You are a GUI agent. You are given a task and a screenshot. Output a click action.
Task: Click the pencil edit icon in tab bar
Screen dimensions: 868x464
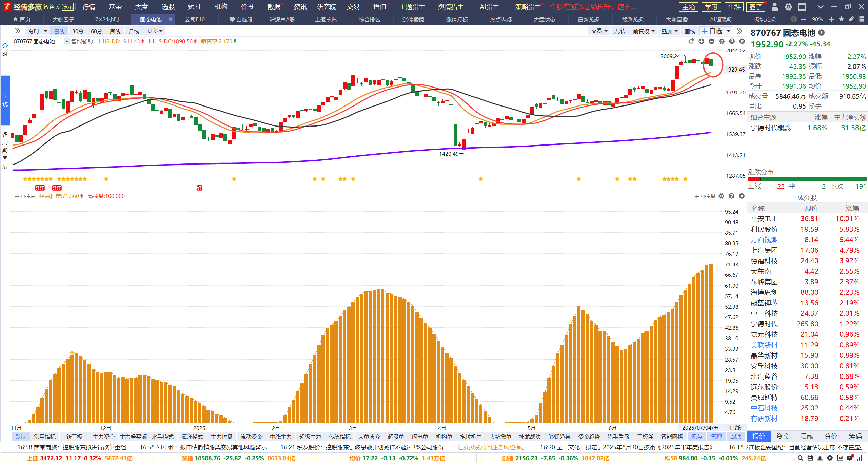[x=851, y=19]
